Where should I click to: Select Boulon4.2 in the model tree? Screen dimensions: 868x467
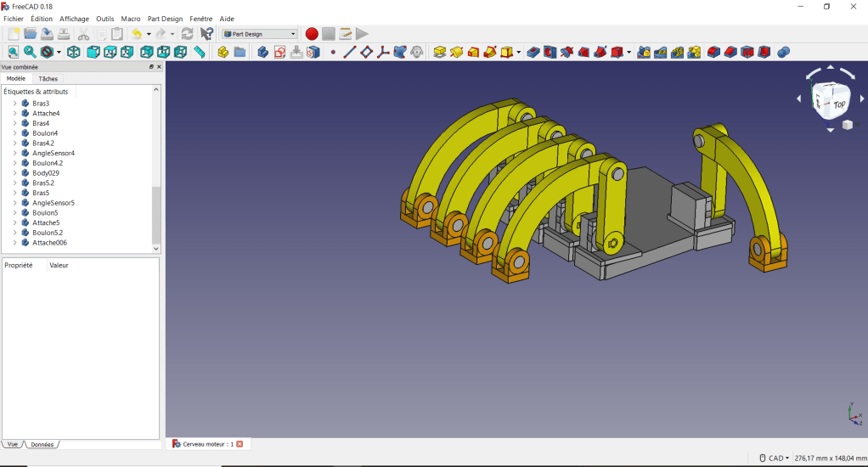(x=48, y=163)
